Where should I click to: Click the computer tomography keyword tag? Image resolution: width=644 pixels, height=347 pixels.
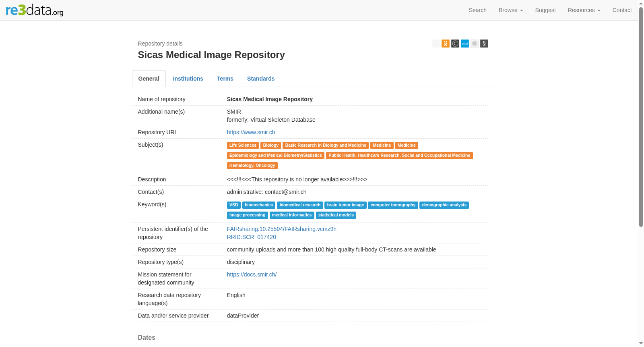(x=393, y=205)
